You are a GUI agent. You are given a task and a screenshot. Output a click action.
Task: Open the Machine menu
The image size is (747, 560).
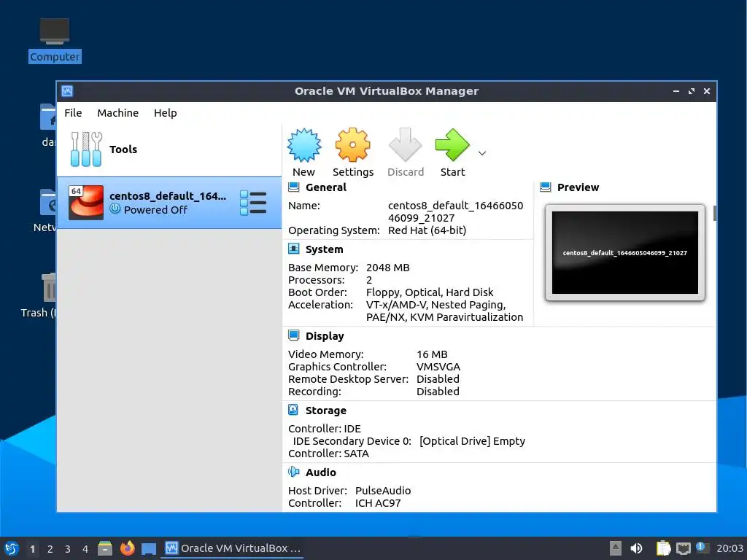(x=117, y=113)
